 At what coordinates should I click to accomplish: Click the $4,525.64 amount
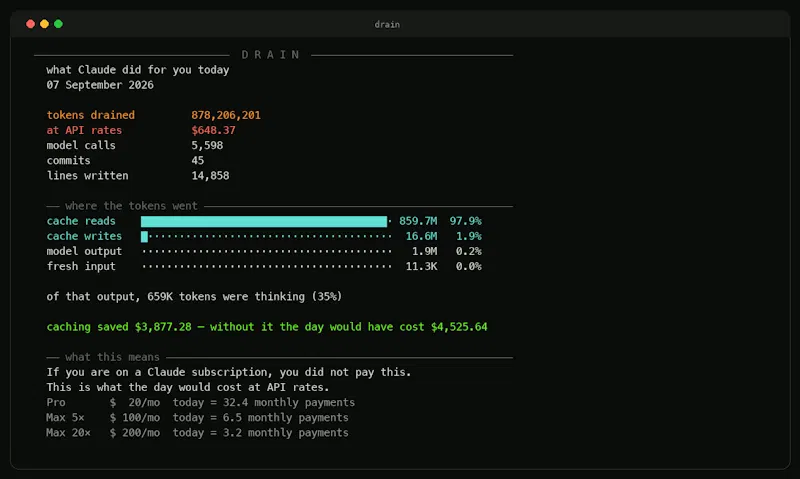pos(459,327)
